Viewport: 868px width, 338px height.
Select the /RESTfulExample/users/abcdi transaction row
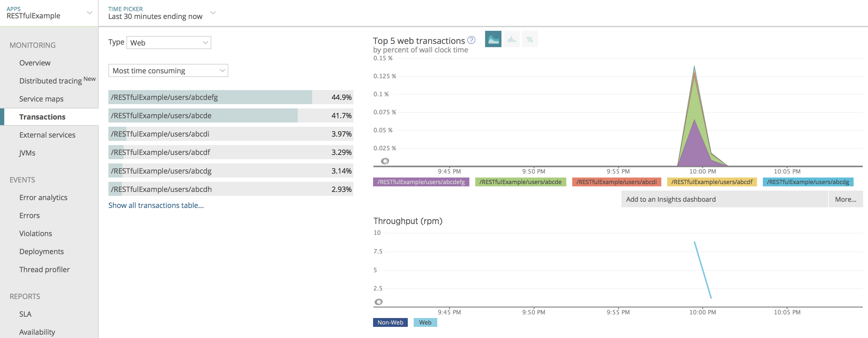(x=231, y=134)
